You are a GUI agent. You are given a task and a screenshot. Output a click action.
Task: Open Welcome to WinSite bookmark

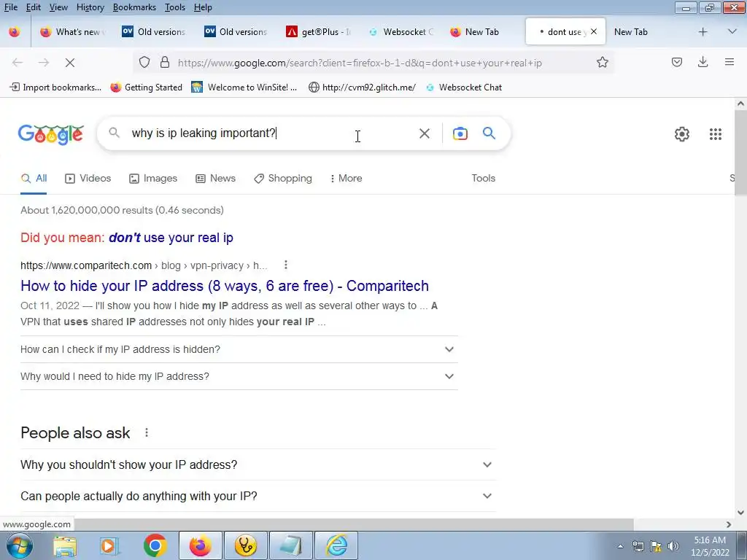pyautogui.click(x=244, y=87)
